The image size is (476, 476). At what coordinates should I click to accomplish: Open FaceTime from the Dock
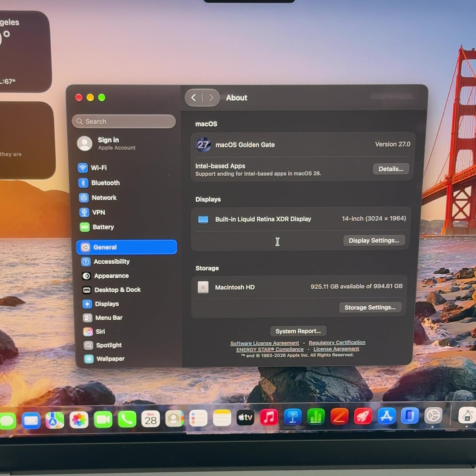(x=103, y=419)
